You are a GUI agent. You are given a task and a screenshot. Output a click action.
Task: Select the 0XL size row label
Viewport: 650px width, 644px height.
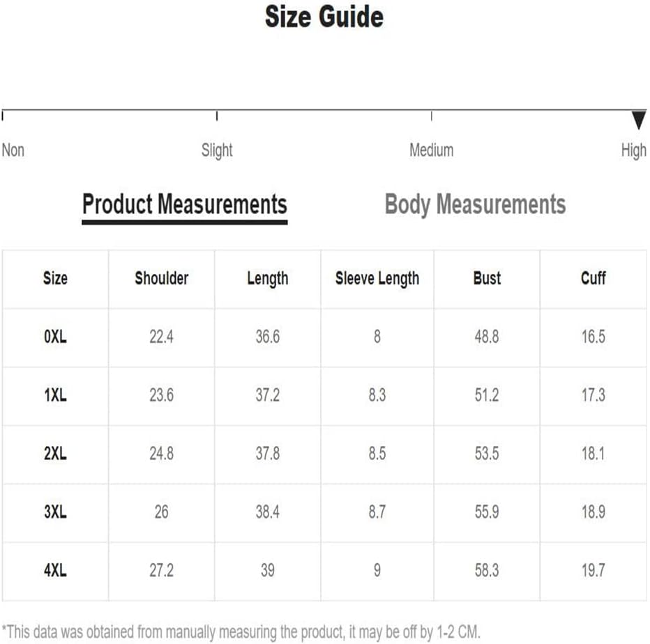[55, 337]
